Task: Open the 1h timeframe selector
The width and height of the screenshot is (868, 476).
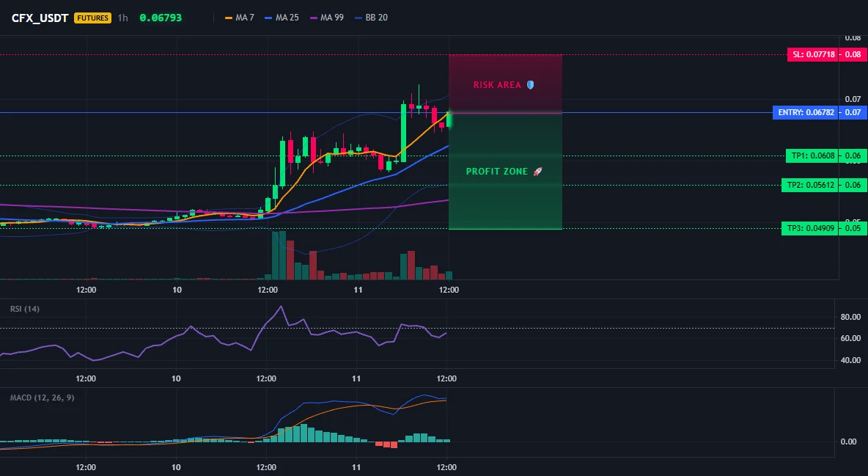Action: (x=122, y=18)
